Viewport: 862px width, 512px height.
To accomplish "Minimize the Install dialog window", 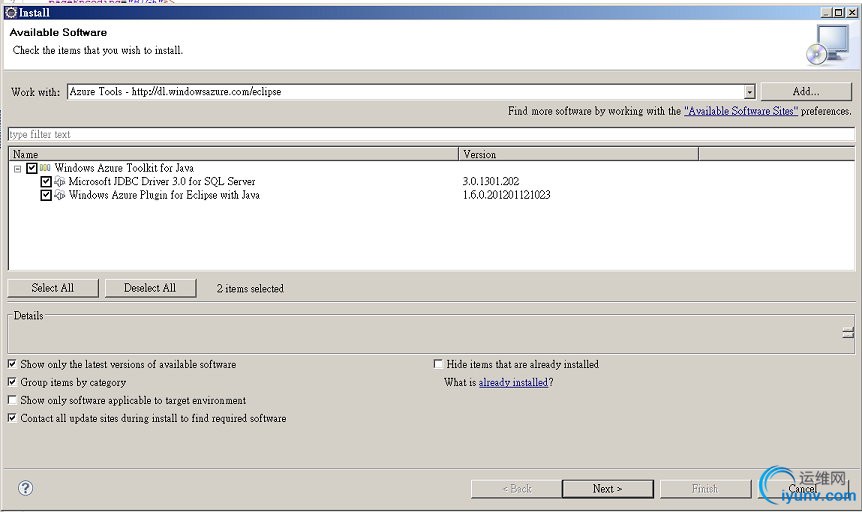I will click(827, 12).
